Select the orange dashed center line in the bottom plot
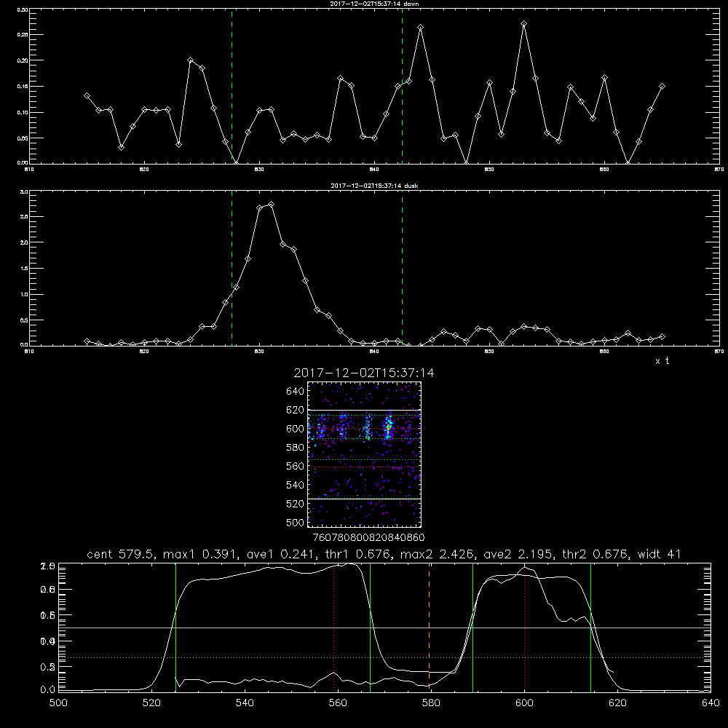The width and height of the screenshot is (728, 728). click(x=429, y=627)
